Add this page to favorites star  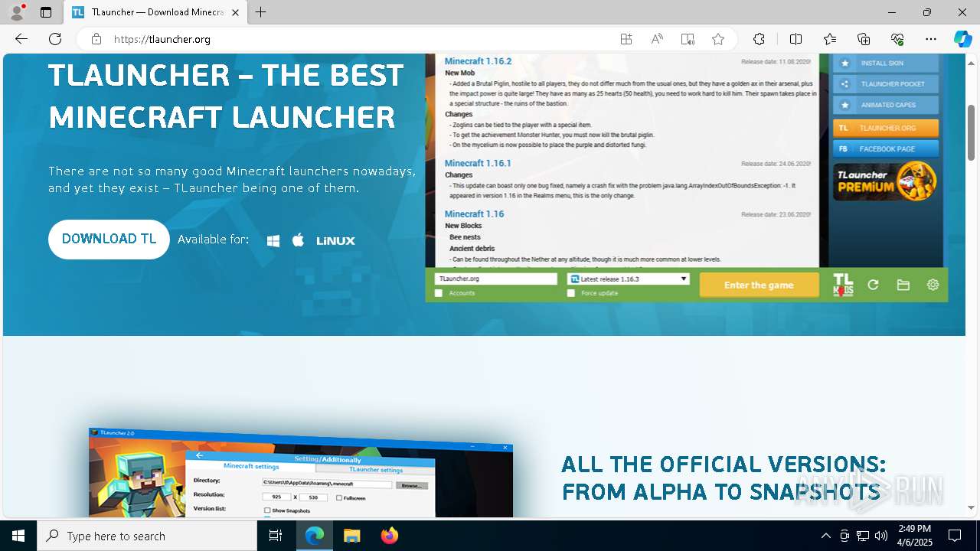[718, 39]
